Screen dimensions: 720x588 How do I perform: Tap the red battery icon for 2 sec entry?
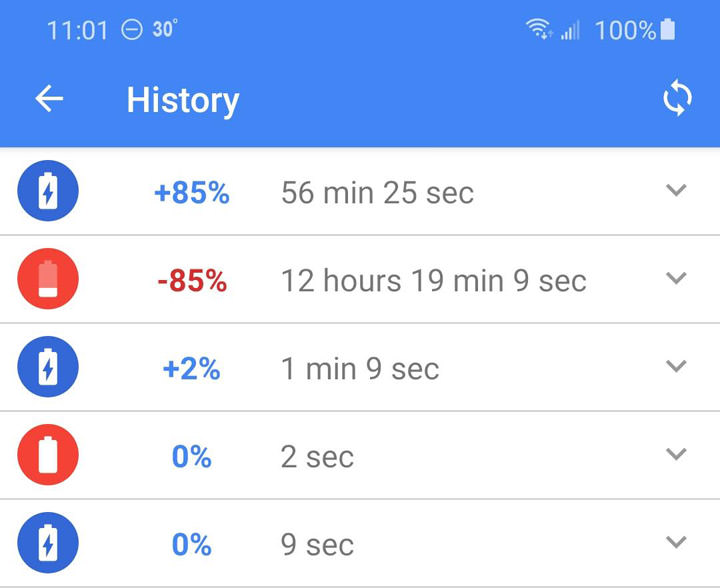(x=47, y=457)
